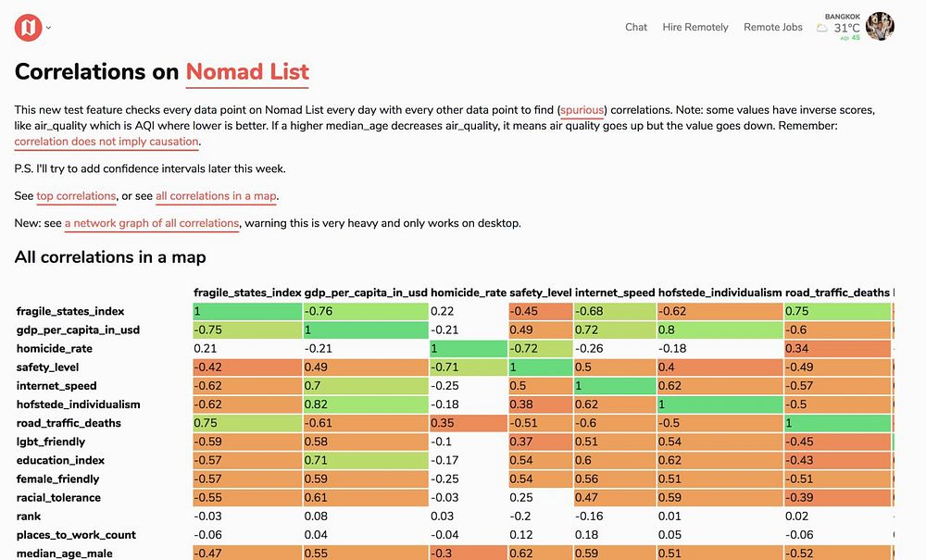Click the gdp_per_capita_in_usd column header
The width and height of the screenshot is (926, 560).
point(366,292)
